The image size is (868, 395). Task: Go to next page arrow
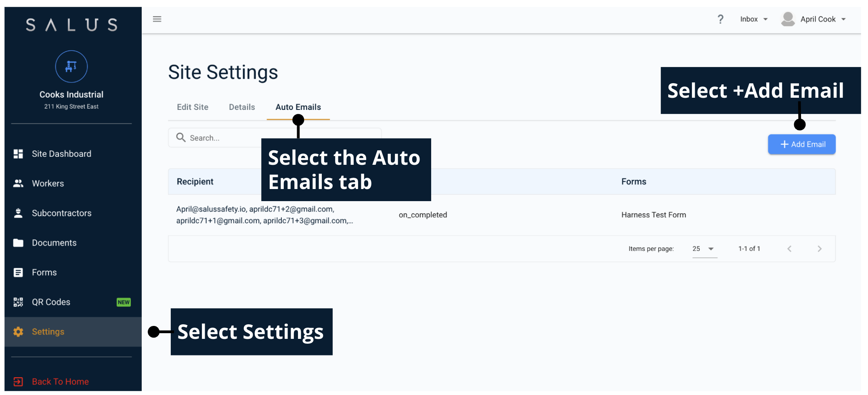(x=819, y=249)
